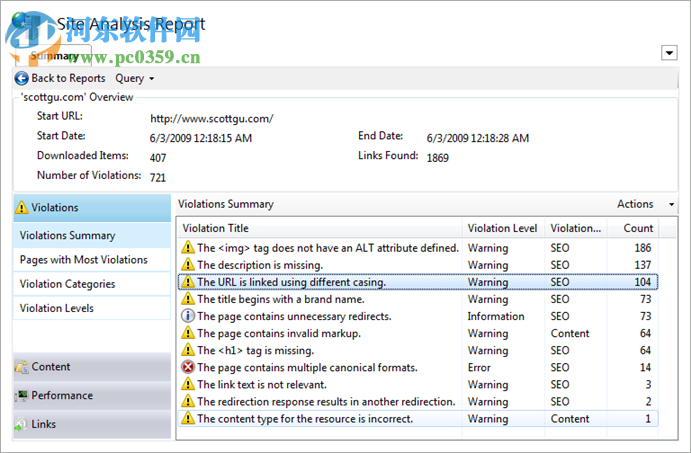Sort by Violation category column header
Viewport: 691px width, 453px height.
click(x=576, y=228)
